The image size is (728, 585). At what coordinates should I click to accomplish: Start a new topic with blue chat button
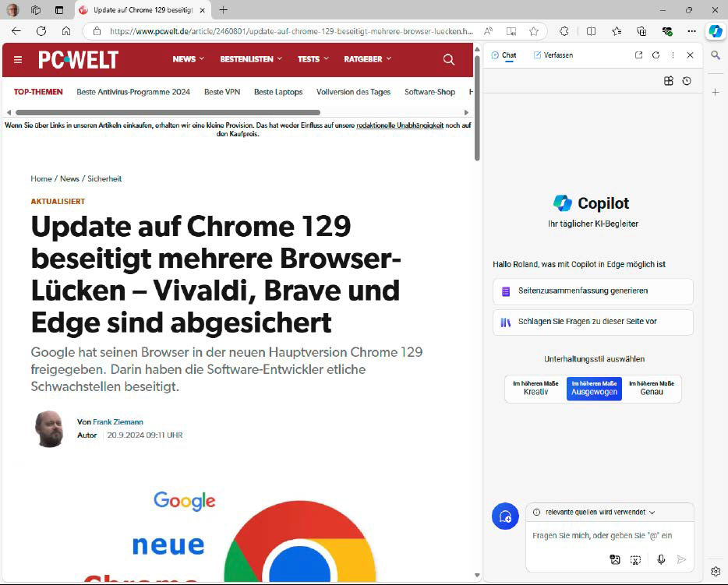click(x=505, y=516)
